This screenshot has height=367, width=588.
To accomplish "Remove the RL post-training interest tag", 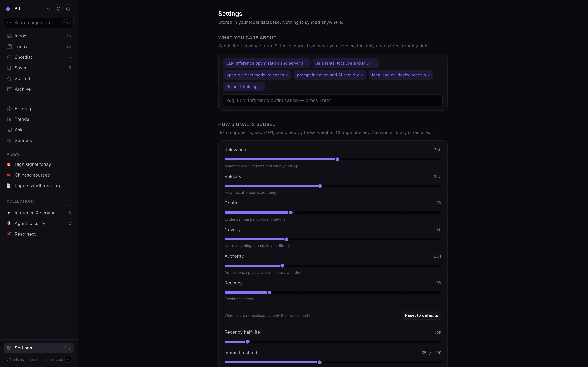I will click(260, 87).
